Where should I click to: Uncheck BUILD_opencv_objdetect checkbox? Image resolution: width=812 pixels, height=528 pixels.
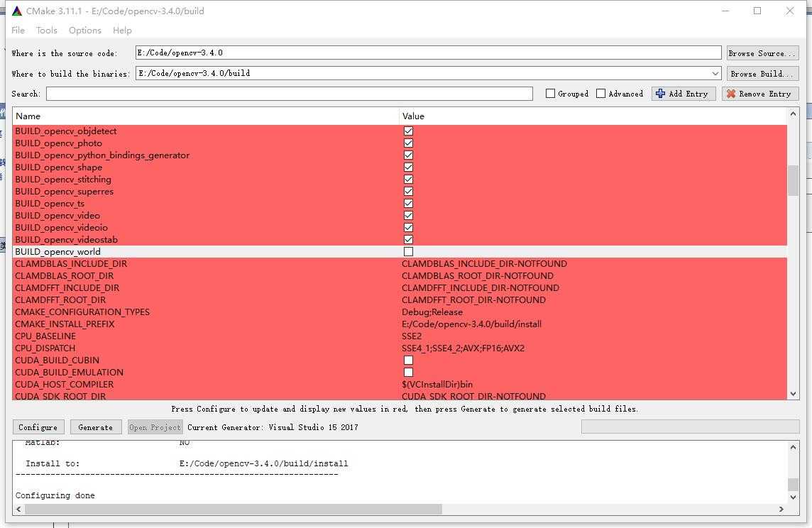pyautogui.click(x=409, y=131)
